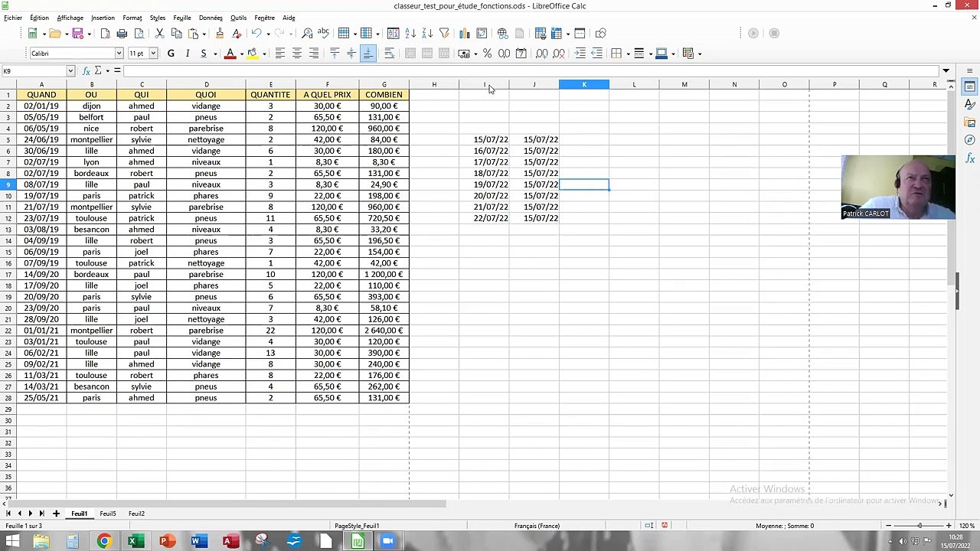Add a new sheet plus button

point(56,514)
